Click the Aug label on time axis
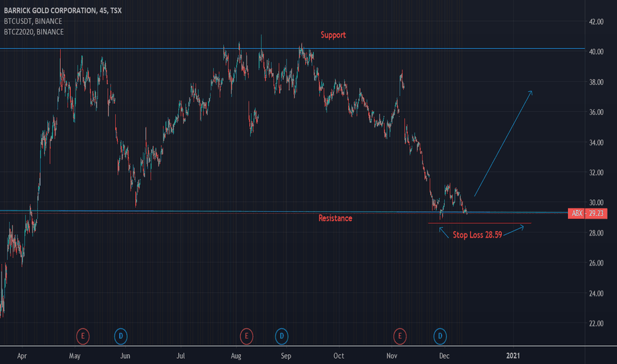The image size is (617, 364). (x=236, y=356)
